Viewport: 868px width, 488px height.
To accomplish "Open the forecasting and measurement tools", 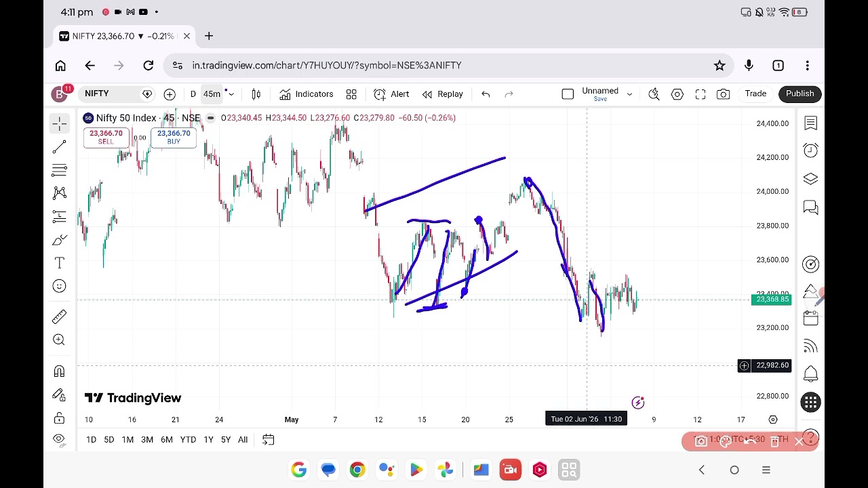I will point(60,217).
